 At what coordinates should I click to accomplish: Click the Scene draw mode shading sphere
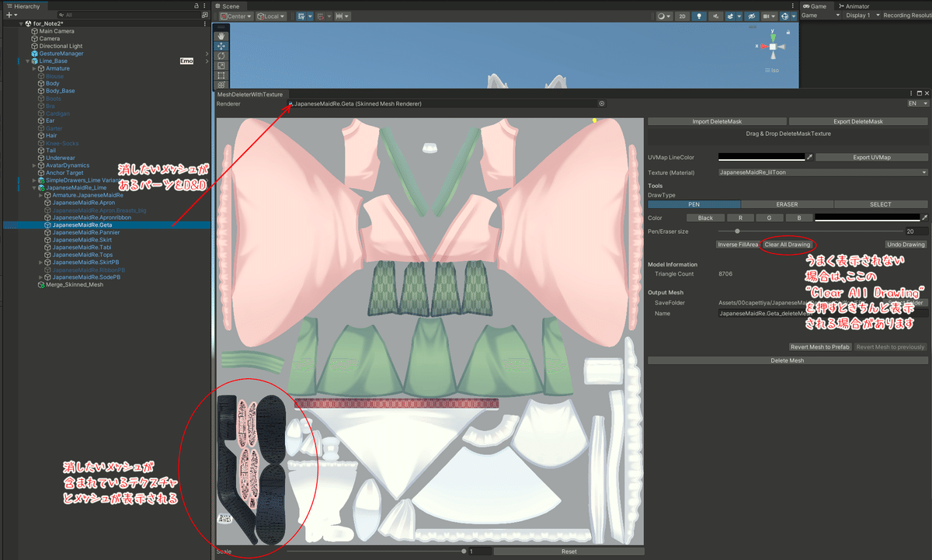pyautogui.click(x=663, y=16)
